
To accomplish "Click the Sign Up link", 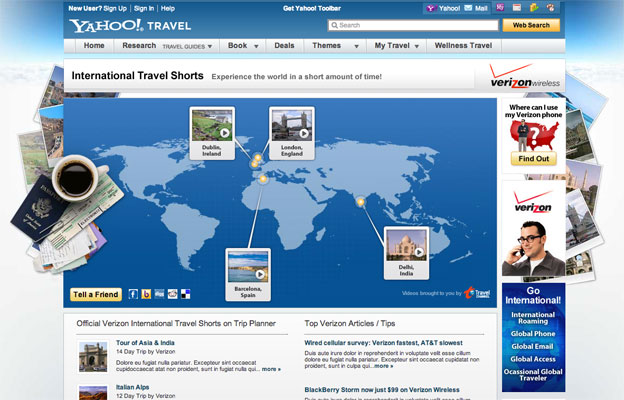I will click(x=115, y=8).
